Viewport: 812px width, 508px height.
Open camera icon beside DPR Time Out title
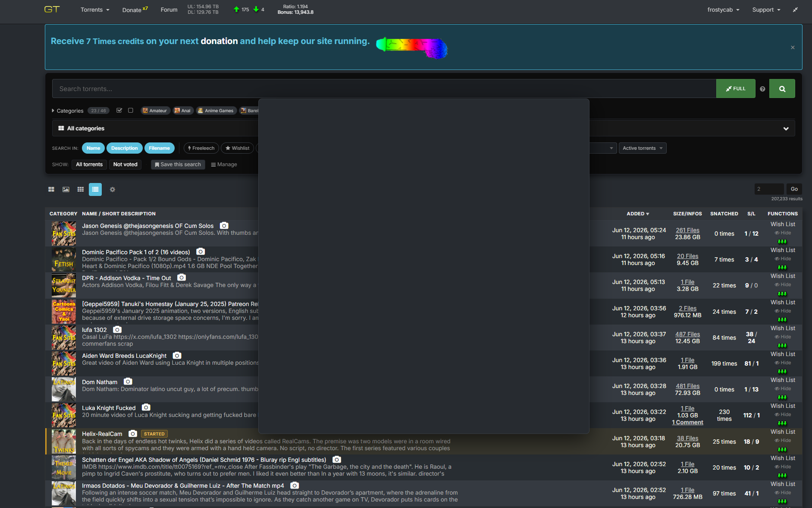182,278
